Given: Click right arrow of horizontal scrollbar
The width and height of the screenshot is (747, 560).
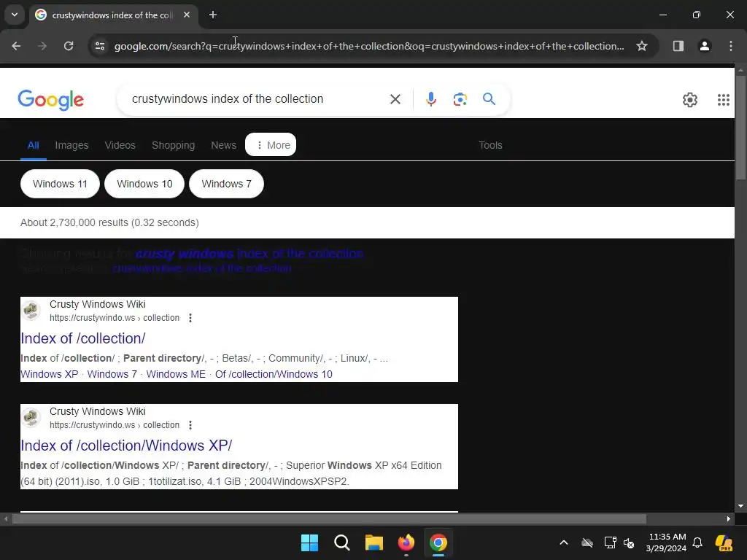Looking at the screenshot, I should [x=729, y=519].
